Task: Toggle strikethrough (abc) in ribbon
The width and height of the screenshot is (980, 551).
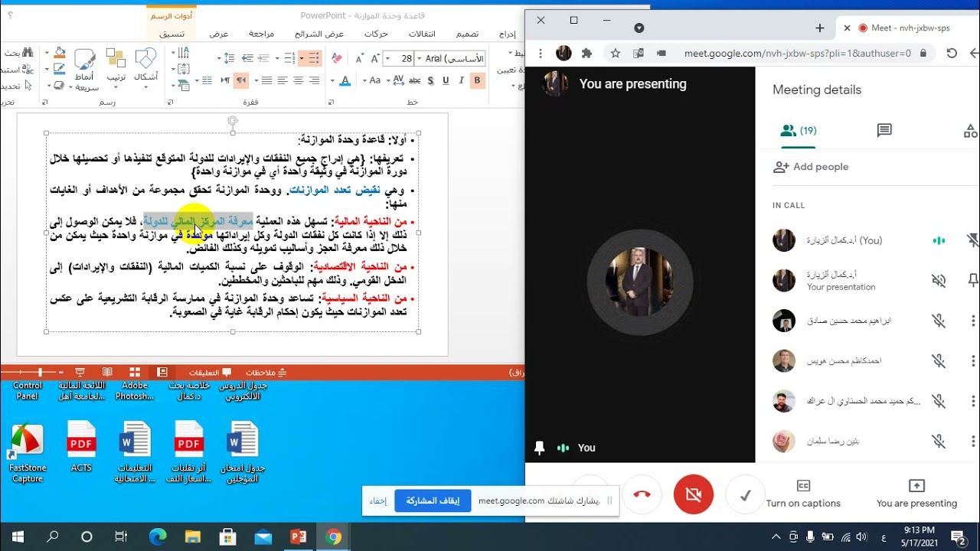Action: click(x=414, y=80)
